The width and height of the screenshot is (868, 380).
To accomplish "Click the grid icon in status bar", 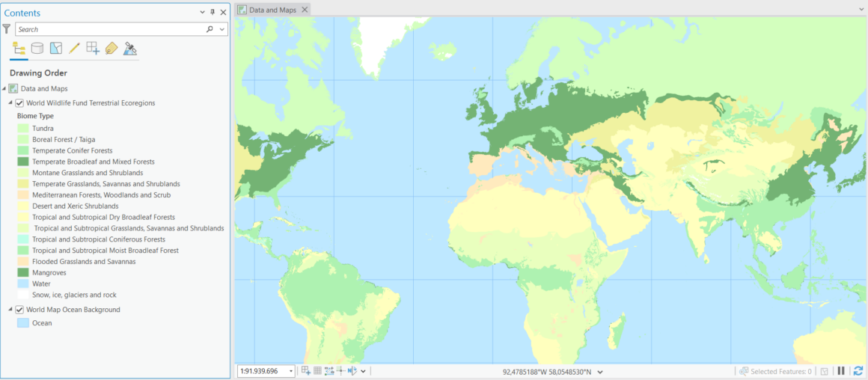I will pyautogui.click(x=318, y=371).
